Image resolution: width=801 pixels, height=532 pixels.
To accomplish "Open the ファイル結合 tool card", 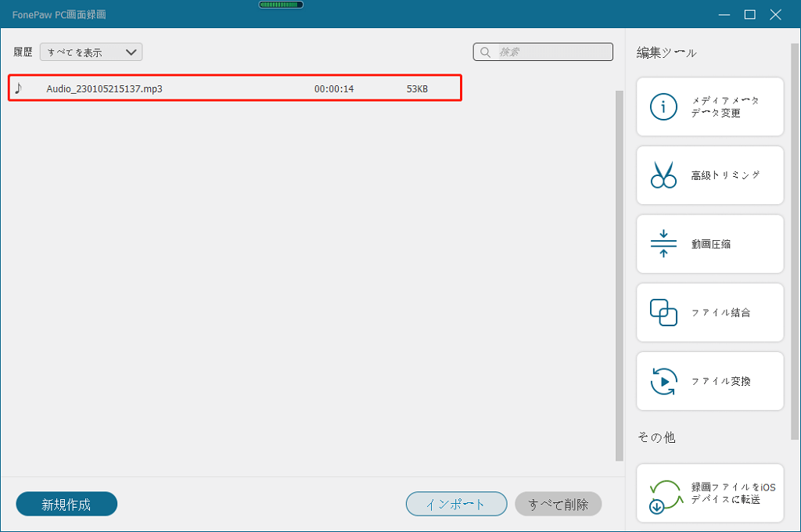I will [709, 312].
